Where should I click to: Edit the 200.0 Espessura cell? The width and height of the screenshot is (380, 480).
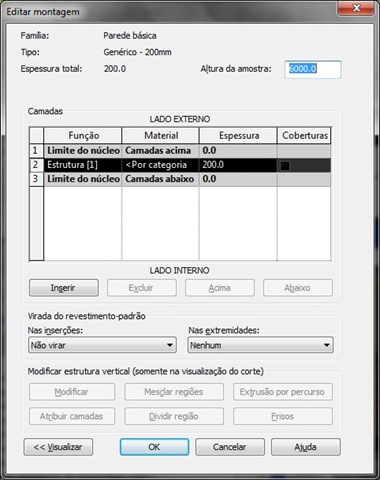coord(238,165)
